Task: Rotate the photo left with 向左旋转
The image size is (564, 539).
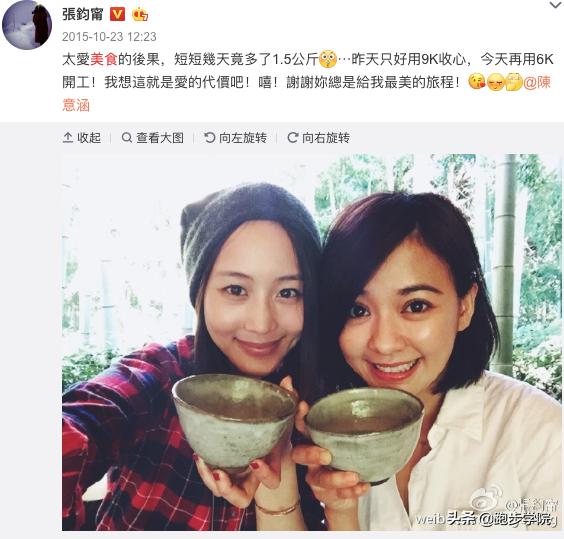Action: coord(236,137)
